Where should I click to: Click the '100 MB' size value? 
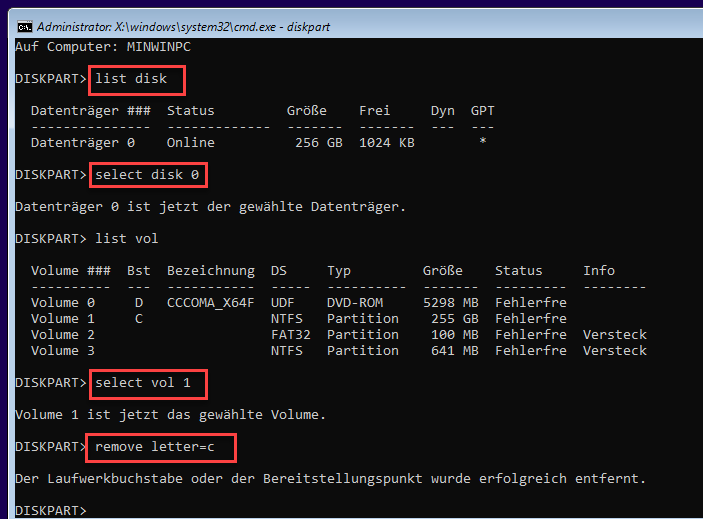(x=455, y=335)
